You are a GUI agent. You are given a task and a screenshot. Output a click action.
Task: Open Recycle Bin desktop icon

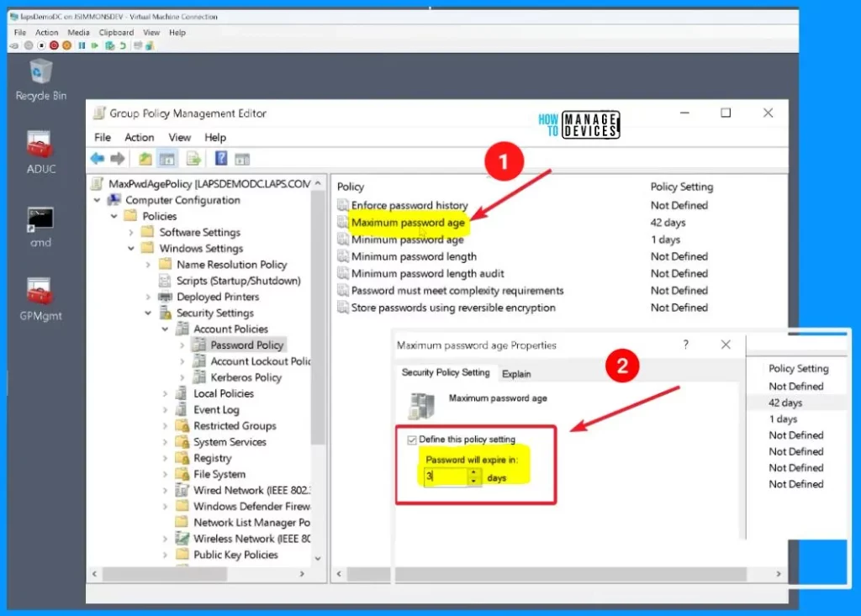(x=40, y=81)
